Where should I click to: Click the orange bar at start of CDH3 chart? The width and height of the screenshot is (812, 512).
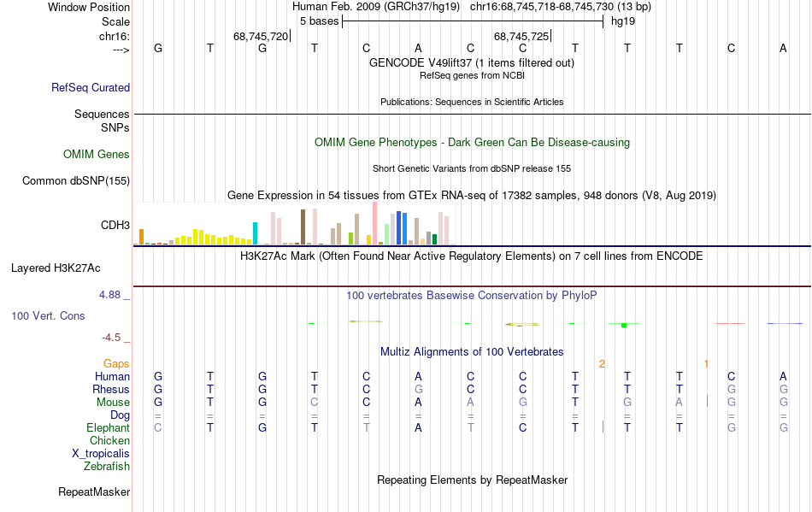141,237
